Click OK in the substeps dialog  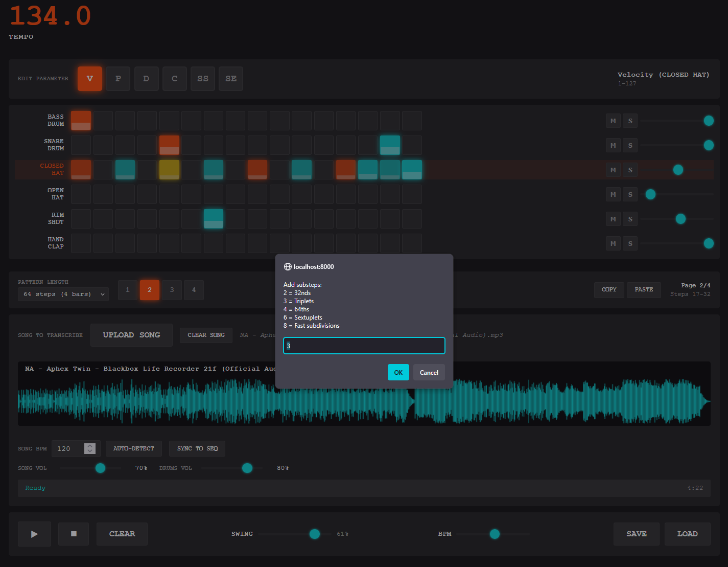click(x=398, y=373)
